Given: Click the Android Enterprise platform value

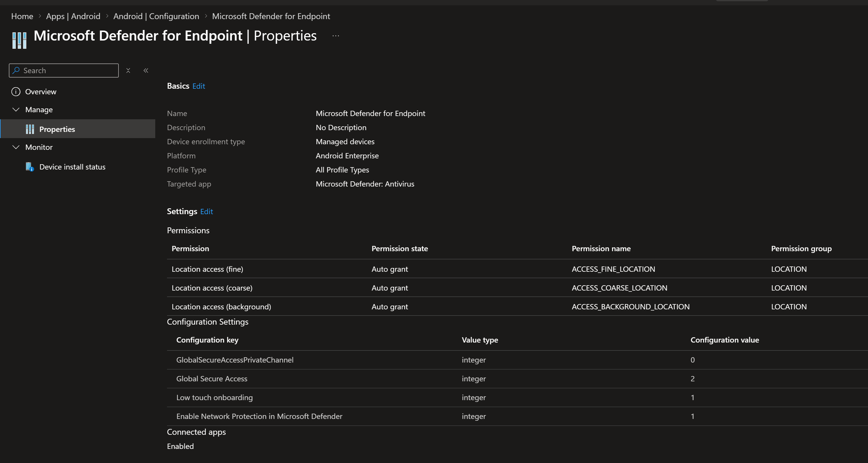Looking at the screenshot, I should coord(347,156).
